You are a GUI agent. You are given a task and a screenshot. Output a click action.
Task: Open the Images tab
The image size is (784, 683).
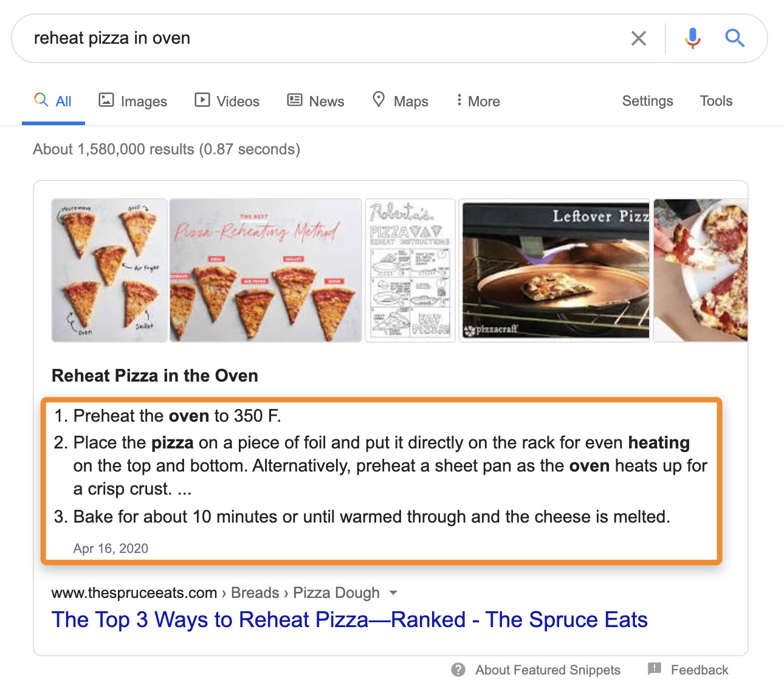[x=133, y=101]
